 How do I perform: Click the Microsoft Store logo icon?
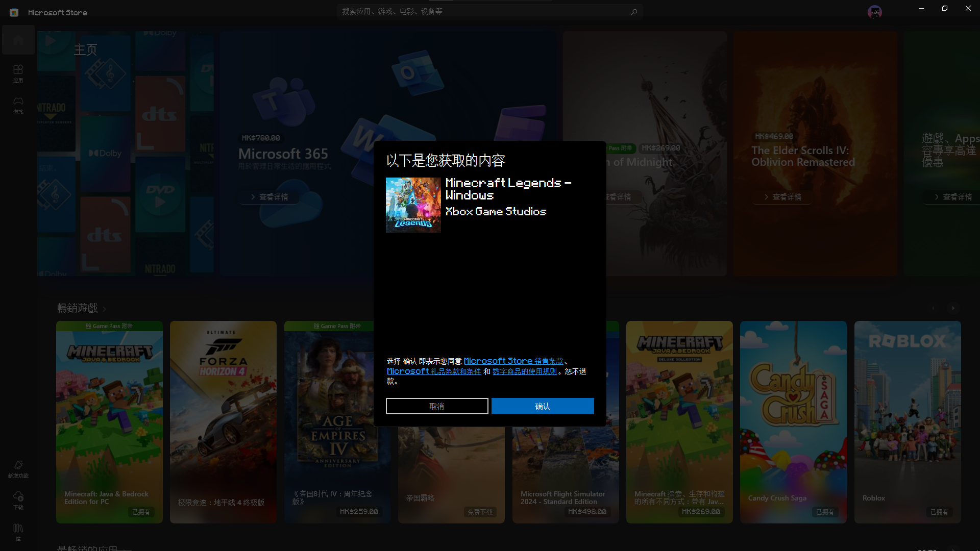(x=14, y=12)
